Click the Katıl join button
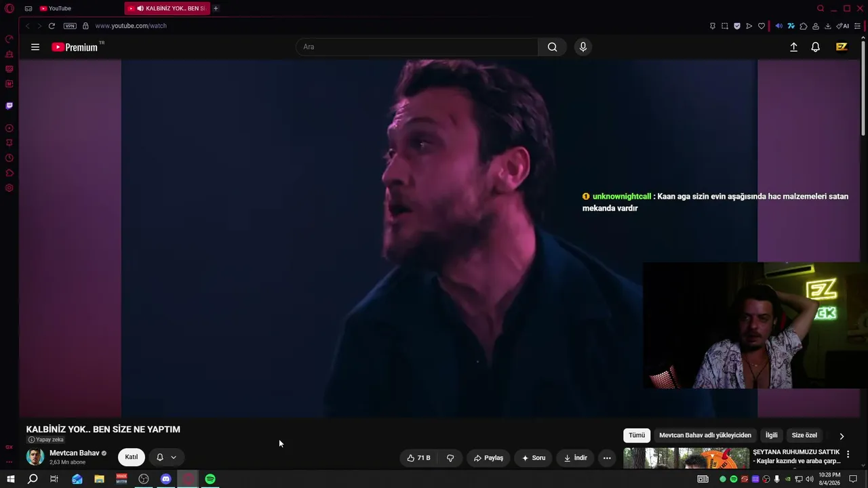 132,457
